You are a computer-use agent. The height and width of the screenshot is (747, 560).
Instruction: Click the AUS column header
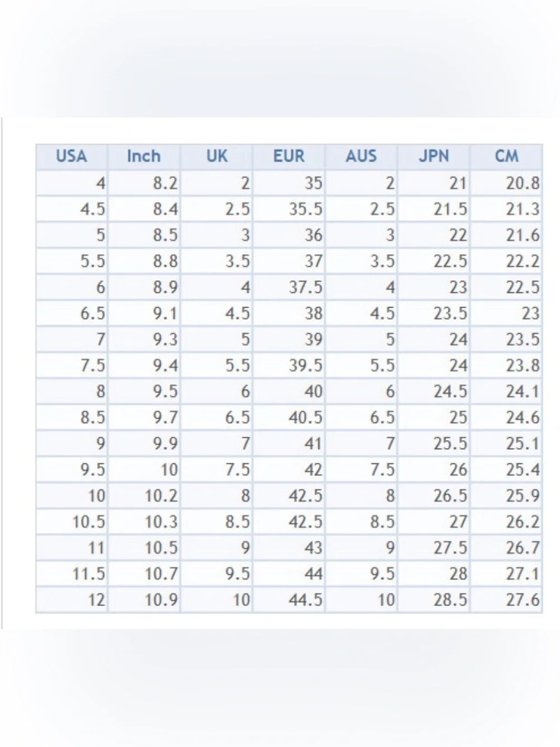[361, 156]
